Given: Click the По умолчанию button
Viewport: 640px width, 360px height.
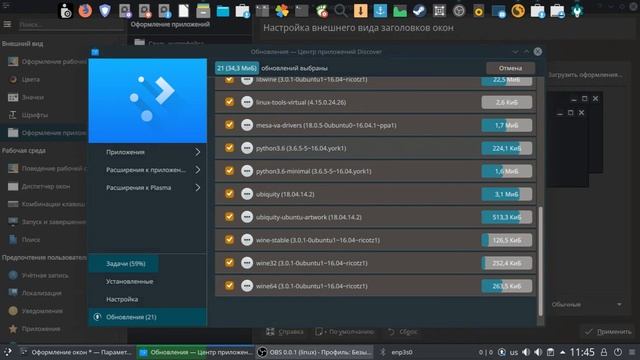Looking at the screenshot, I should pyautogui.click(x=345, y=332).
